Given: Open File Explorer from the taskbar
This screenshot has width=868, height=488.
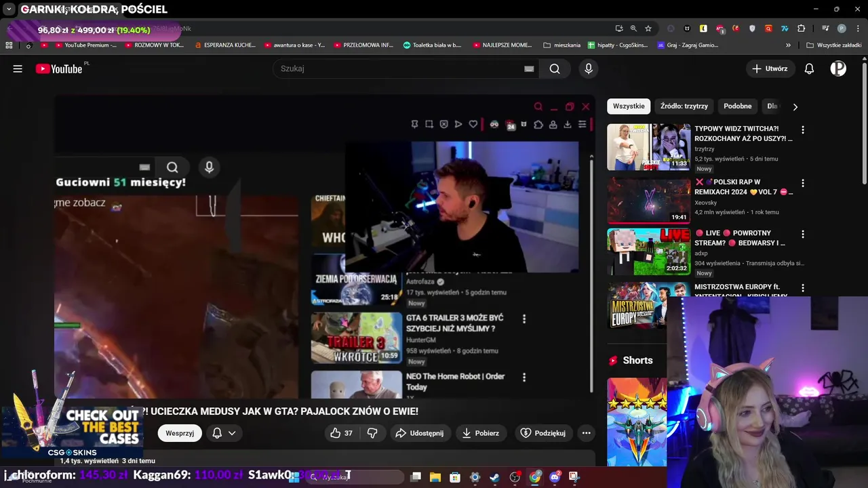Looking at the screenshot, I should tap(435, 477).
